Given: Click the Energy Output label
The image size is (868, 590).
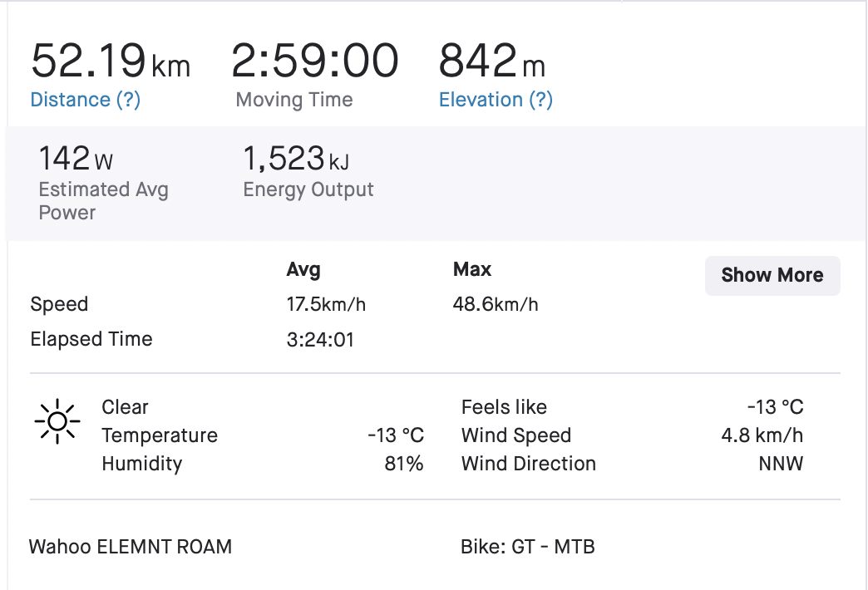Looking at the screenshot, I should [308, 189].
